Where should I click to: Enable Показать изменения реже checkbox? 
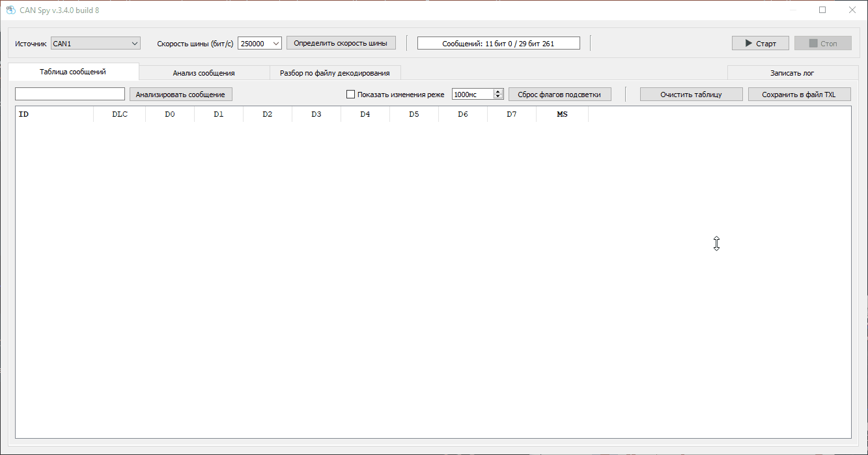[x=351, y=95]
